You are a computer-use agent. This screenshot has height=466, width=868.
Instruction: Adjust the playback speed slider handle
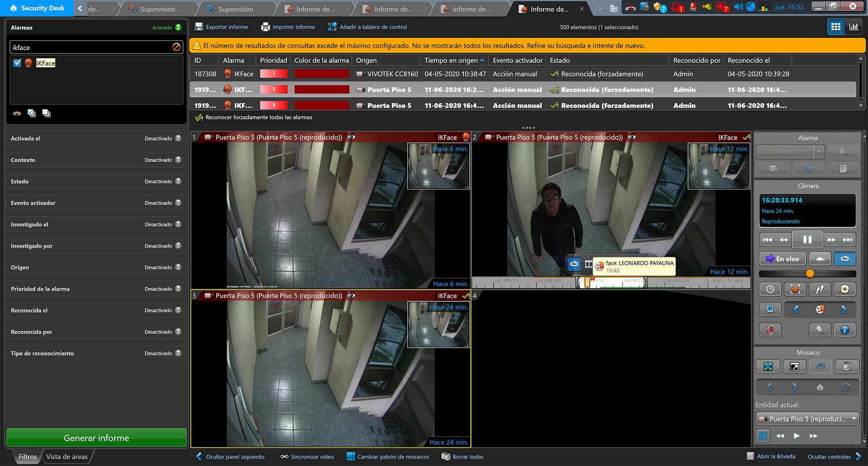[810, 274]
